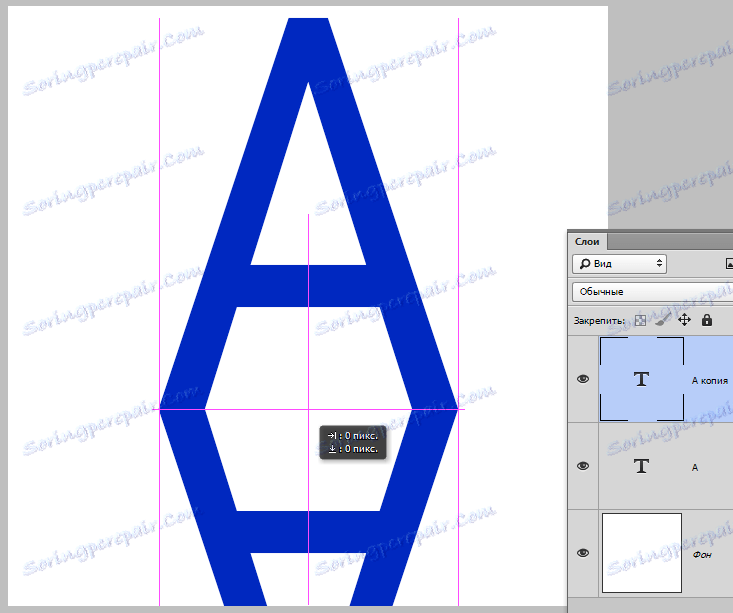Screen dimensions: 733x613
Task: Click the lock transparent pixels icon
Action: point(640,320)
